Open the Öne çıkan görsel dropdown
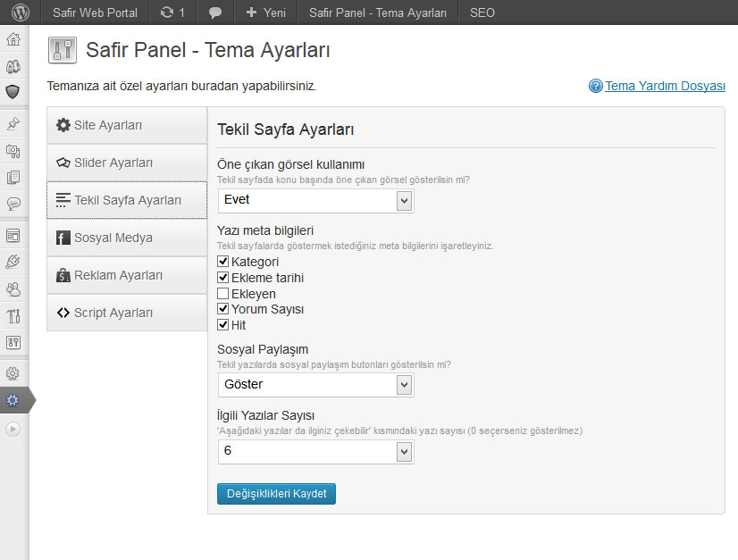Screen dimensions: 738x560 tap(315, 201)
